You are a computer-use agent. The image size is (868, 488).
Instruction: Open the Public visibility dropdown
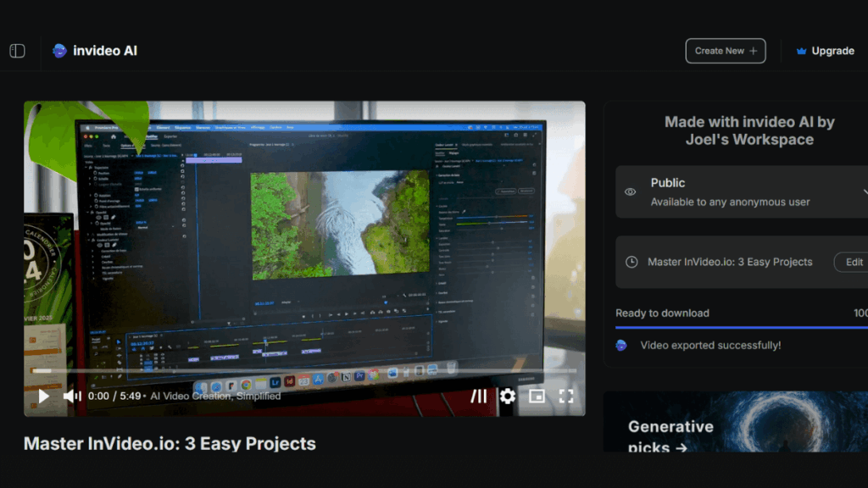tap(742, 192)
